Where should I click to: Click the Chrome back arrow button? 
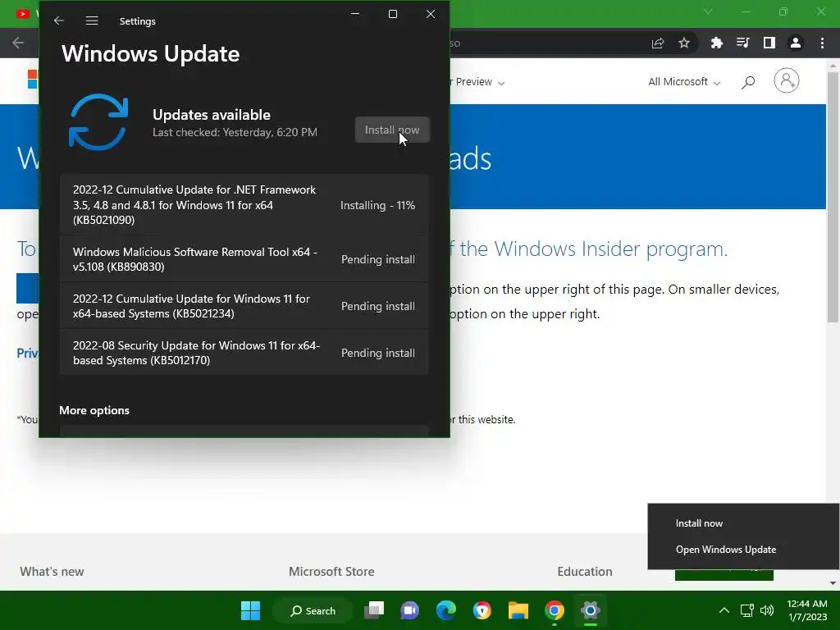[x=18, y=43]
